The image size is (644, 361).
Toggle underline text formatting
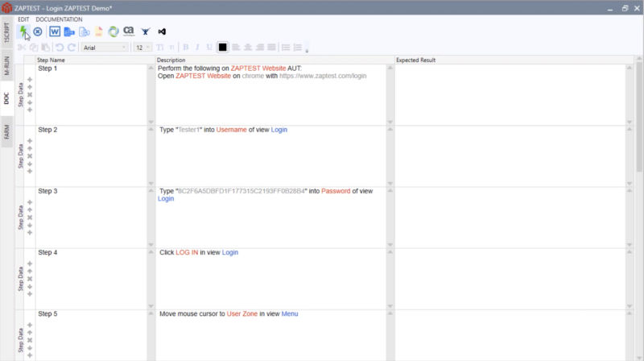click(x=209, y=48)
